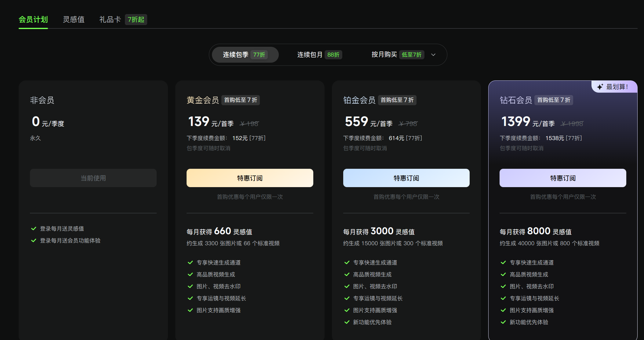The image size is (644, 340).
Task: Click 每月获得 3000 灵感值 text
Action: (x=379, y=231)
